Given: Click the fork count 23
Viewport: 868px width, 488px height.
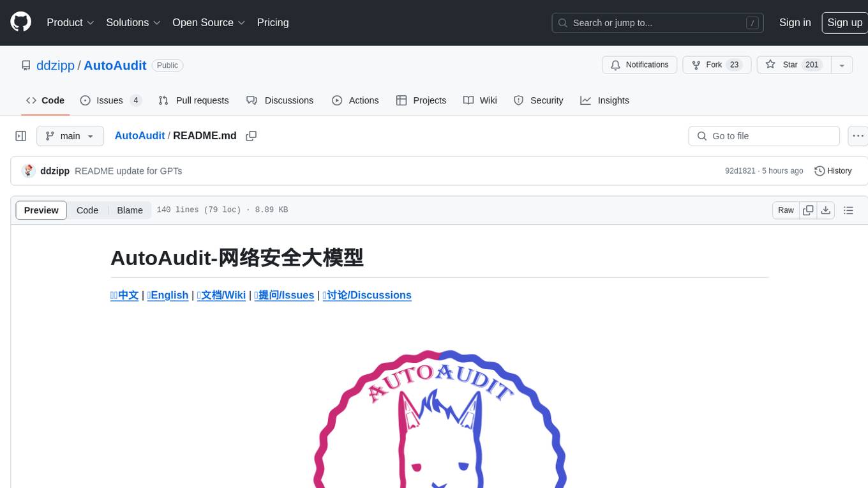Looking at the screenshot, I should point(734,65).
